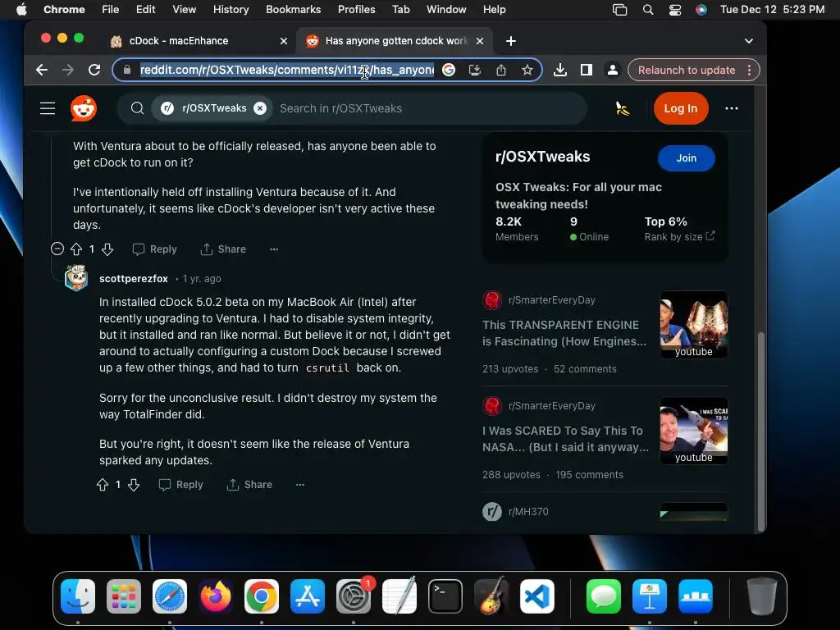This screenshot has width=840, height=630.
Task: Open Spotlight search in menu bar
Action: (648, 9)
